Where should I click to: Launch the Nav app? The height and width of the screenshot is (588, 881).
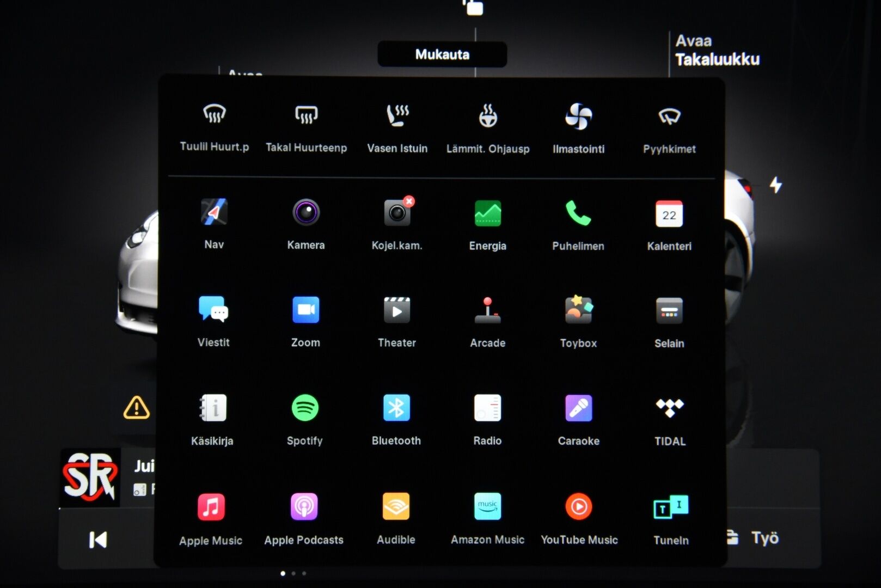[x=214, y=224]
